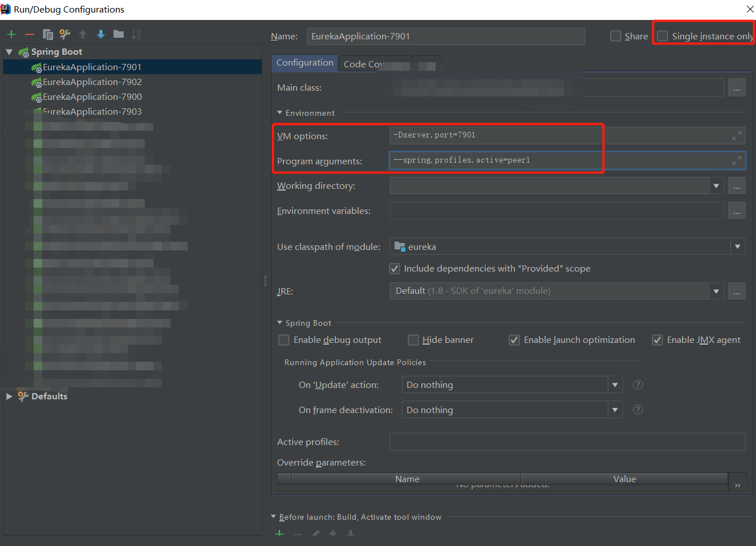
Task: Click the Defaults wrench icon in the tree
Action: coord(23,396)
